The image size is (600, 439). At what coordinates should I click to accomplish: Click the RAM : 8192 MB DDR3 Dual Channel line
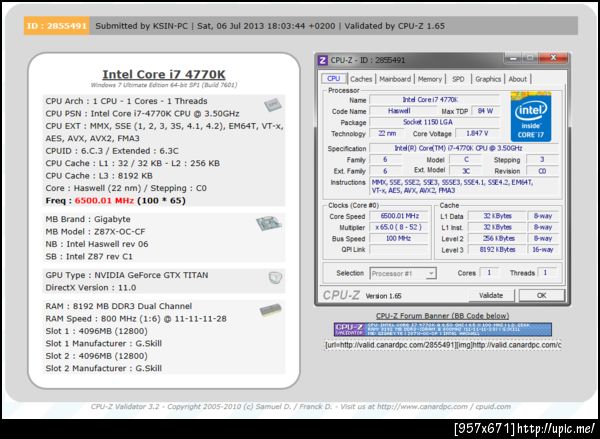119,306
